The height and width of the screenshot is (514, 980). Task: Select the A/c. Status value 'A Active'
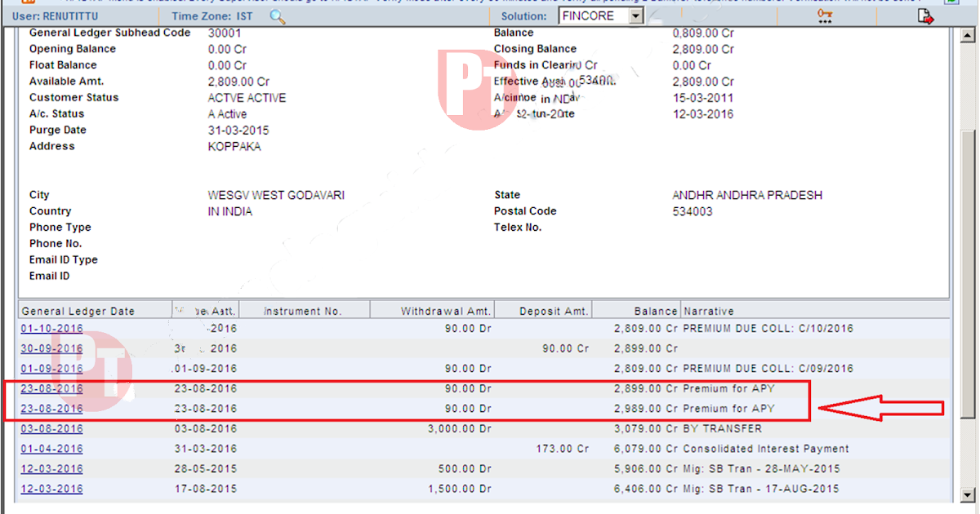[228, 113]
